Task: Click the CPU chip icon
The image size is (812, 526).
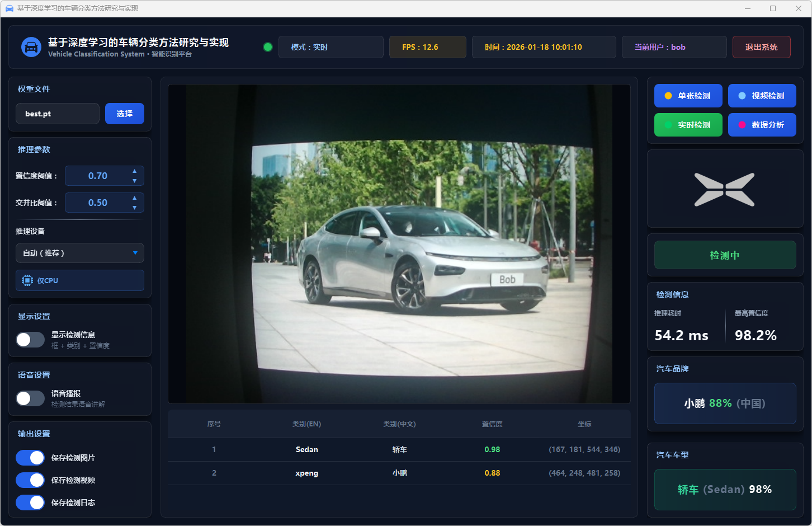Action: pyautogui.click(x=27, y=280)
